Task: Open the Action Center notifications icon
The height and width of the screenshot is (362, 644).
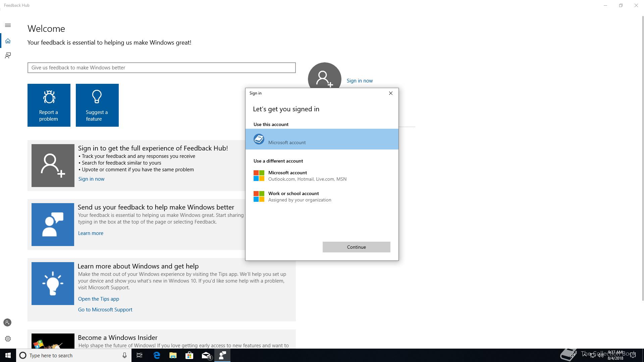Action: [633, 355]
